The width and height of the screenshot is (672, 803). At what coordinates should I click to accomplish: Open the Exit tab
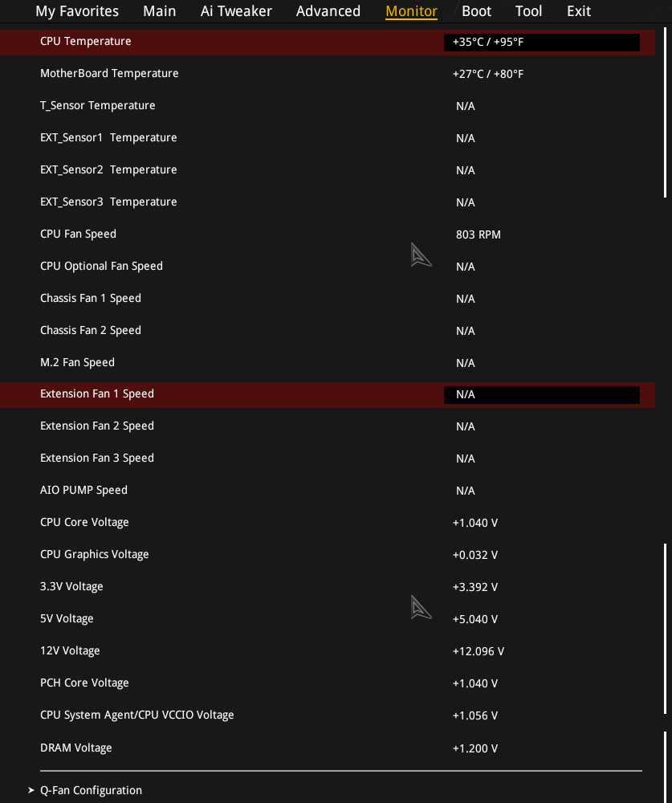(579, 11)
